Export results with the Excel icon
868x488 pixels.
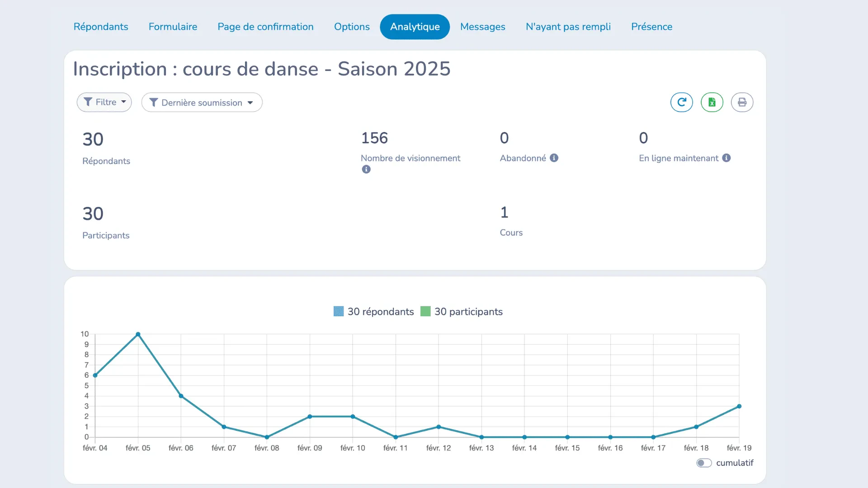(x=712, y=102)
